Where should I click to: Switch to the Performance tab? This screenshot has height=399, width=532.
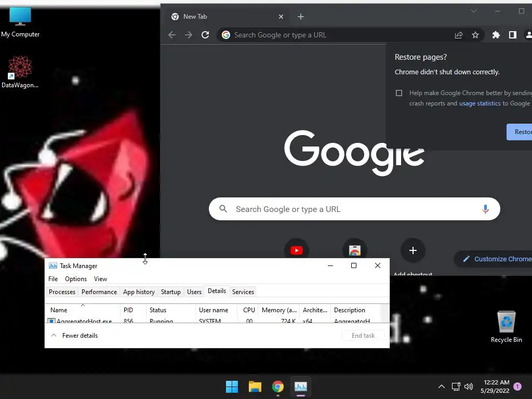pos(99,292)
